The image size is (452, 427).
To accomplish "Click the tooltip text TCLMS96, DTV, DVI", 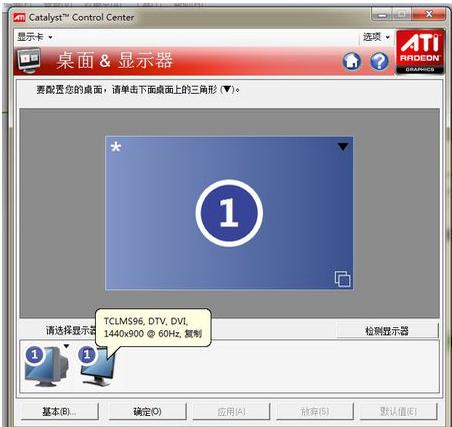I will (146, 321).
